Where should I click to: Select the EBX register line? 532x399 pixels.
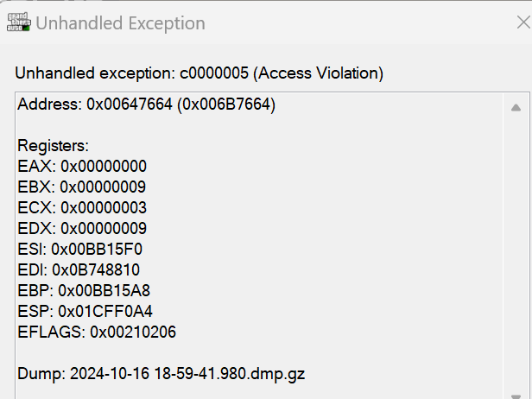click(82, 187)
